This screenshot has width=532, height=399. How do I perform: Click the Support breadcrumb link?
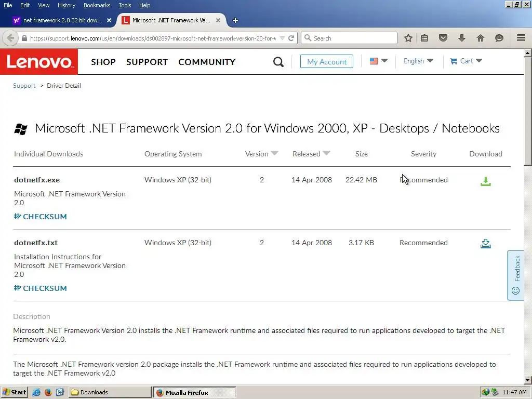click(24, 86)
